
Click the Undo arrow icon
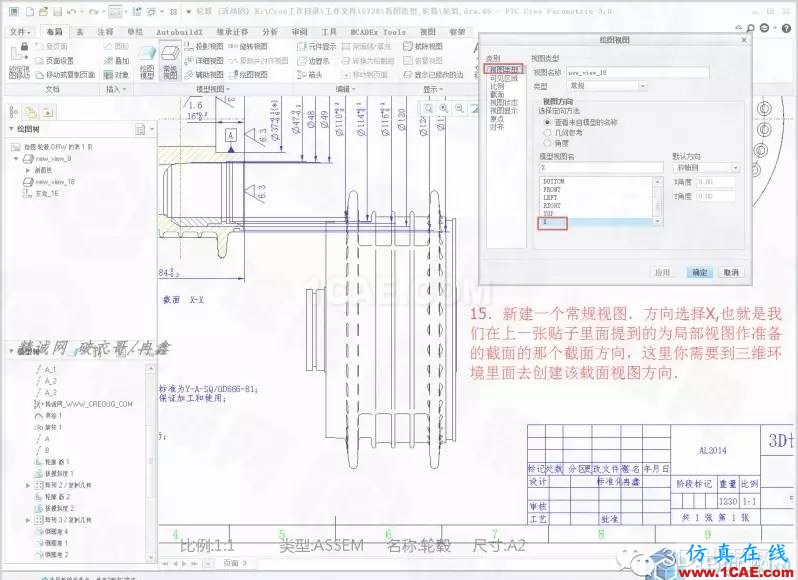(71, 11)
